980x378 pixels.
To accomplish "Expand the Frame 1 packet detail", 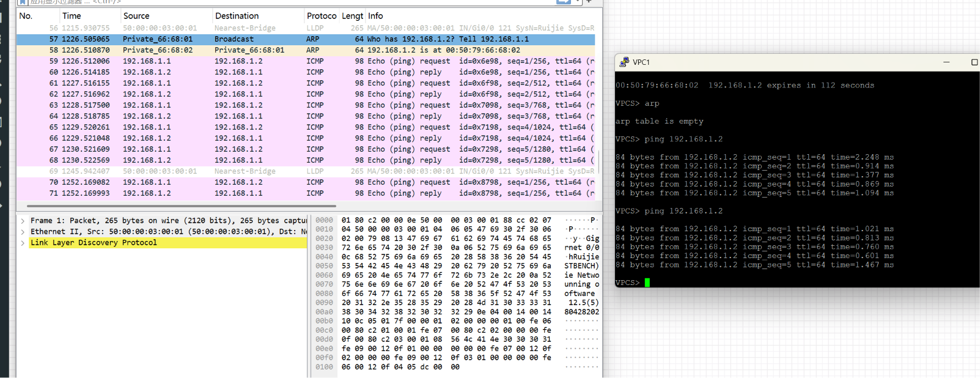I will click(23, 221).
